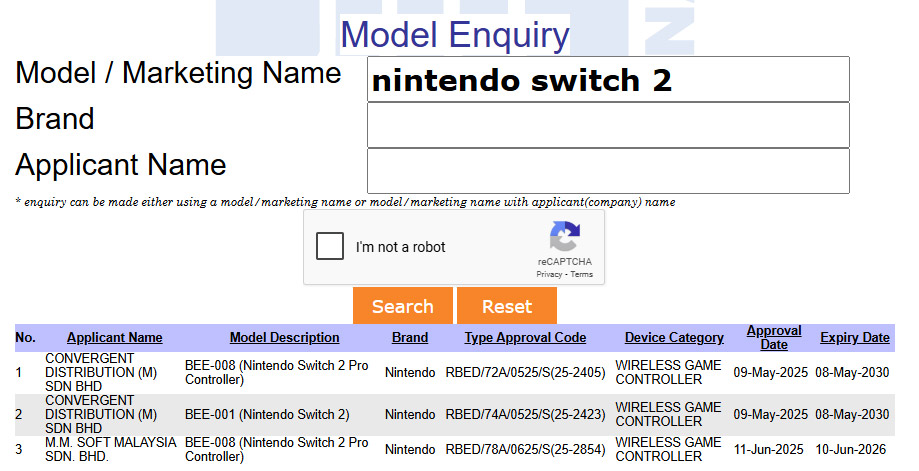This screenshot has width=919, height=471.
Task: Click the Model / Marketing Name input field
Action: pos(608,79)
